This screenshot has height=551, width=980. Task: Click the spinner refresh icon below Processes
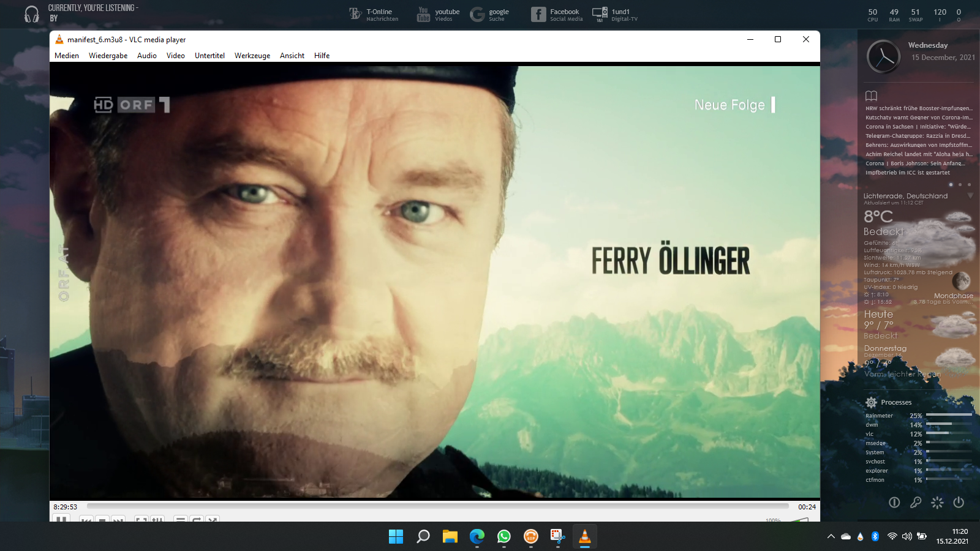coord(937,502)
